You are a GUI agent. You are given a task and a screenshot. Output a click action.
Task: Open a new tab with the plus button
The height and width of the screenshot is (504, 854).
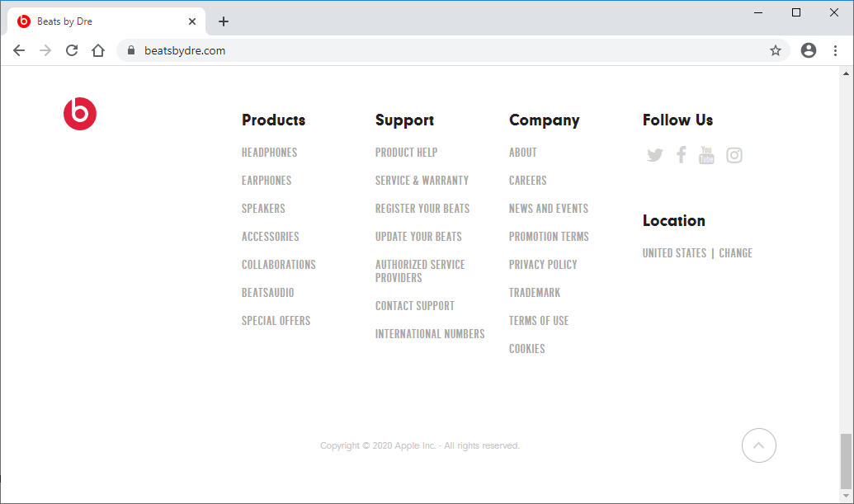[224, 21]
